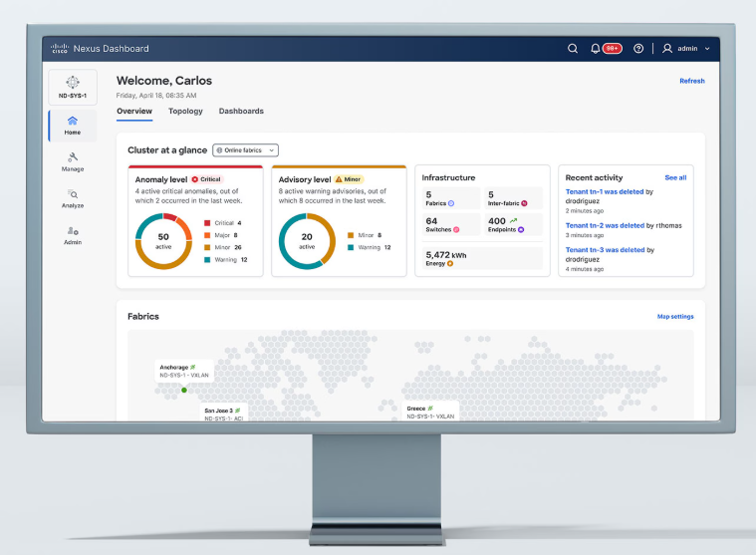
Task: Click the red Critical legend swatch
Action: pos(207,223)
